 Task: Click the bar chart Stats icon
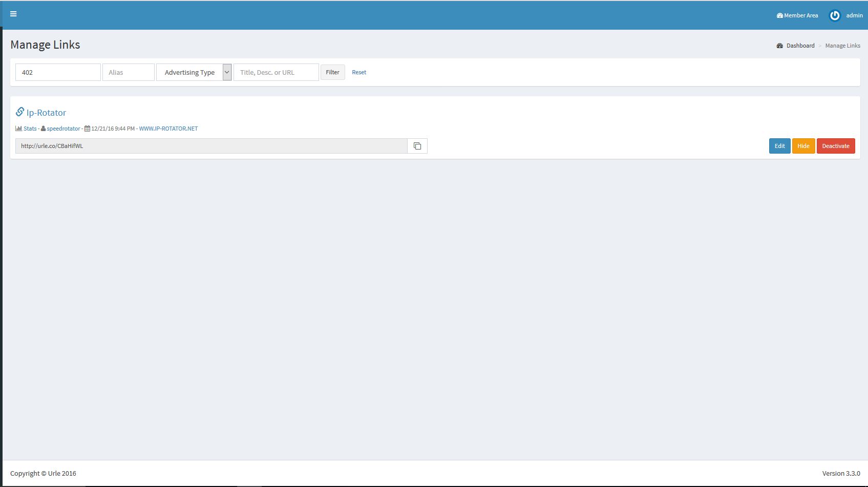(x=18, y=129)
